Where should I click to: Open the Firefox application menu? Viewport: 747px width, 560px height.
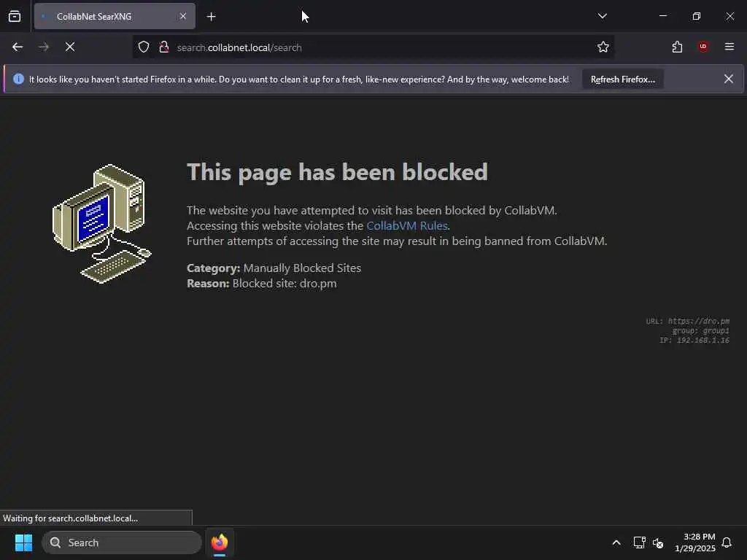click(729, 47)
